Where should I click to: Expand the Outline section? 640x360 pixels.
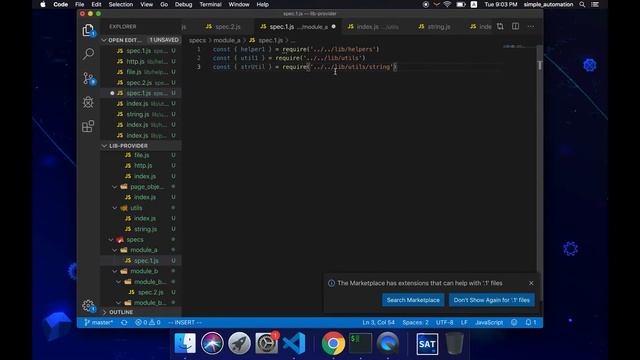point(104,312)
